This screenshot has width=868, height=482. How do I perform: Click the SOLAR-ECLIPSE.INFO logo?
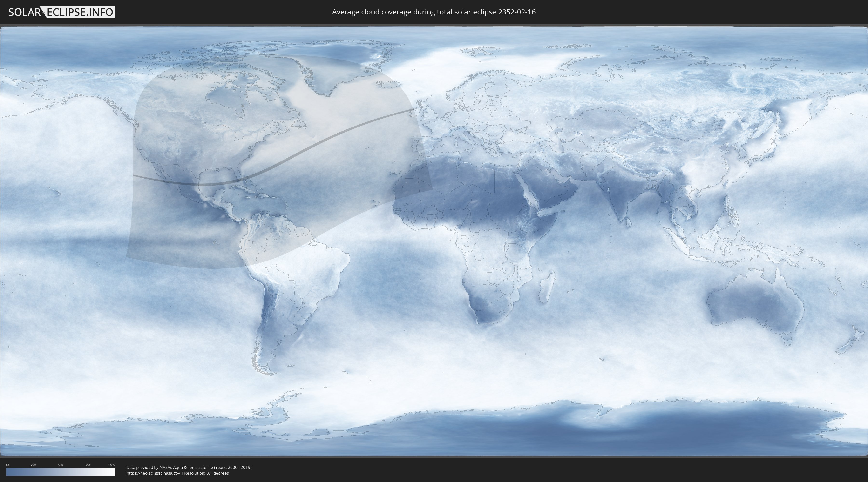click(62, 12)
